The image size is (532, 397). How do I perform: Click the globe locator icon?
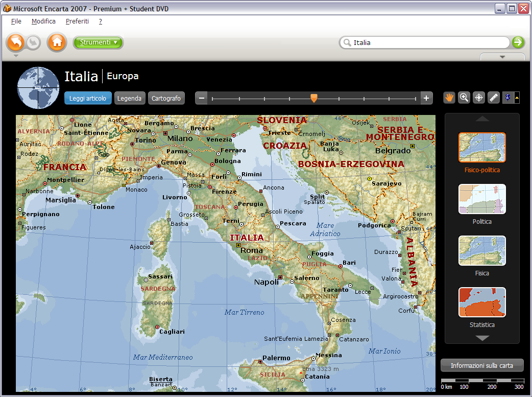[x=38, y=88]
